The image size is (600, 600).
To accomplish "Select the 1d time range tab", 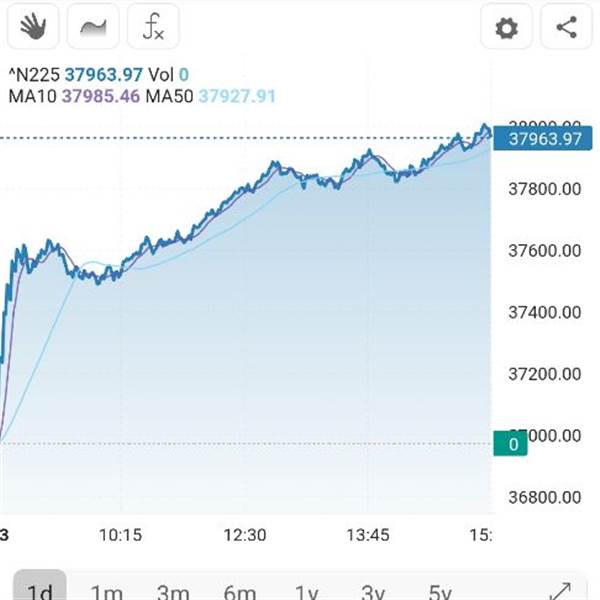I will [x=40, y=585].
